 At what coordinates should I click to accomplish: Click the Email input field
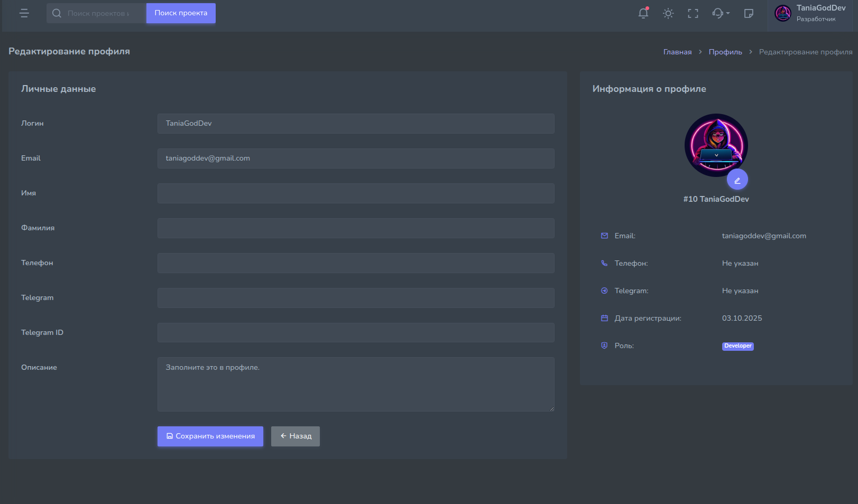coord(356,158)
